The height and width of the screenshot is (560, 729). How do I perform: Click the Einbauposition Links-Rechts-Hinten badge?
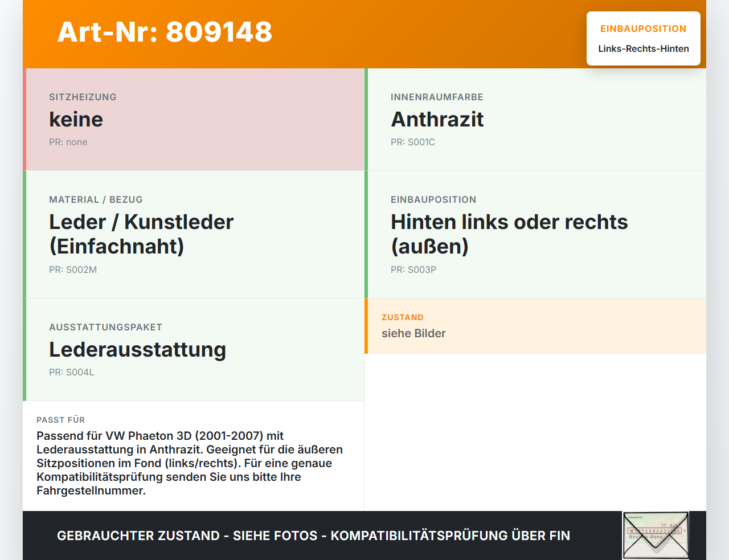coord(644,39)
